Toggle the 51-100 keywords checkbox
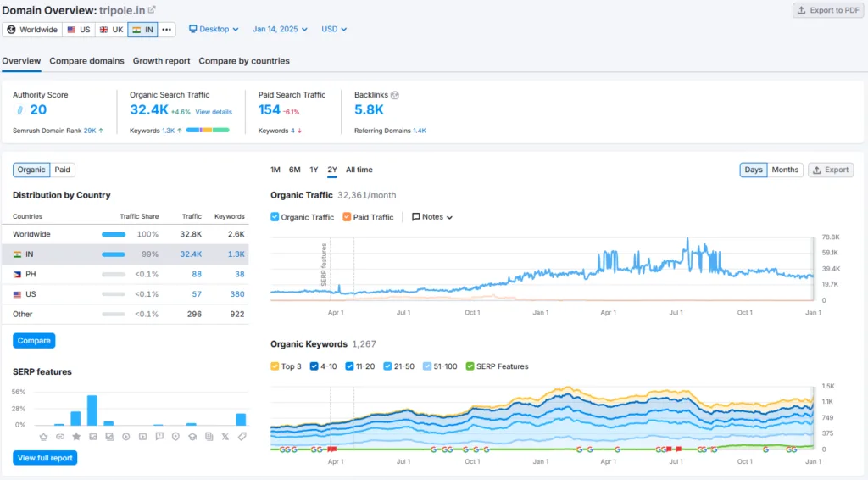Screen dimensions: 868x480 coord(427,366)
